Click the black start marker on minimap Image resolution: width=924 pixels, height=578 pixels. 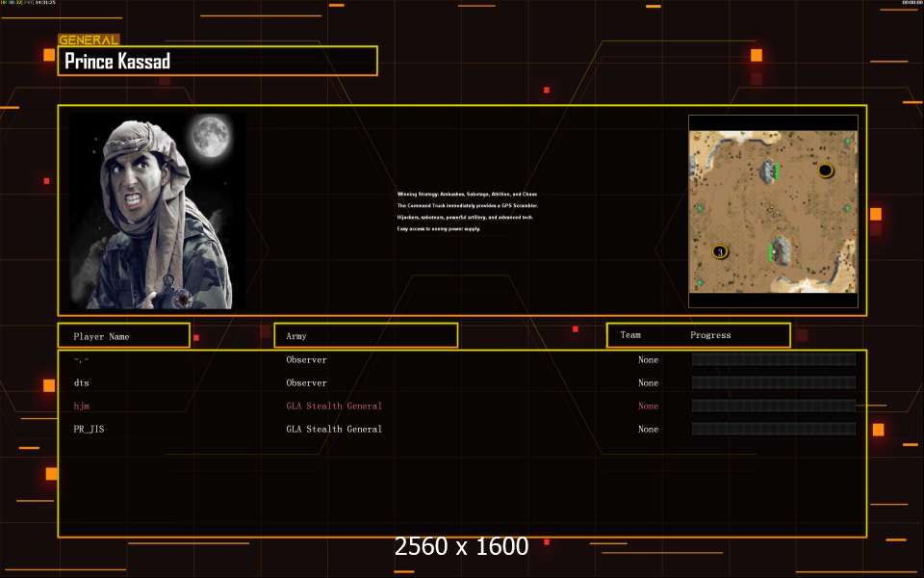tap(825, 171)
